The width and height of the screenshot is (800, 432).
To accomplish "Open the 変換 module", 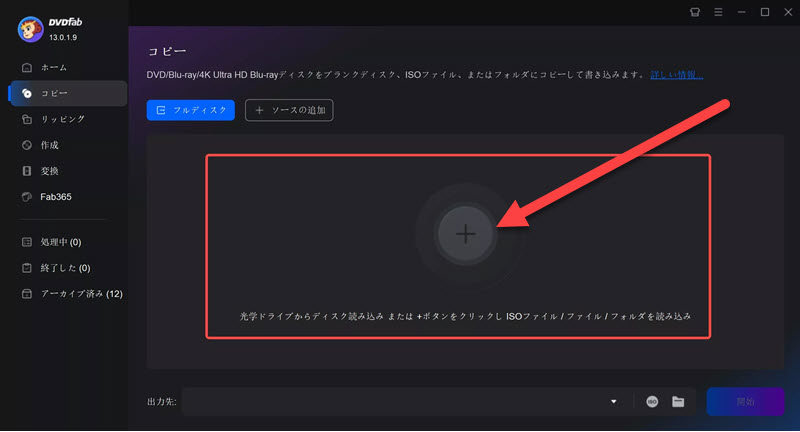I will (68, 171).
